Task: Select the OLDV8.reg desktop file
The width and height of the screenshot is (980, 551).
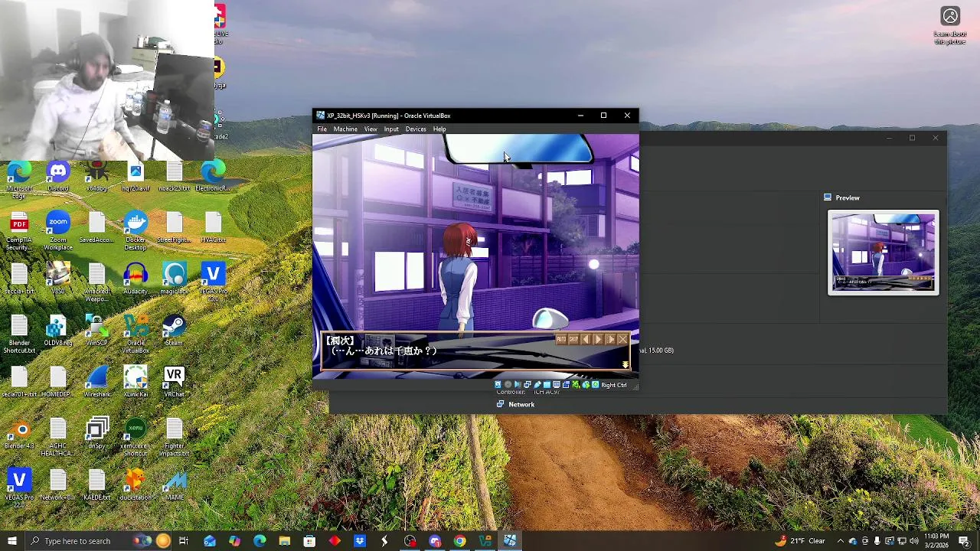Action: click(x=58, y=331)
